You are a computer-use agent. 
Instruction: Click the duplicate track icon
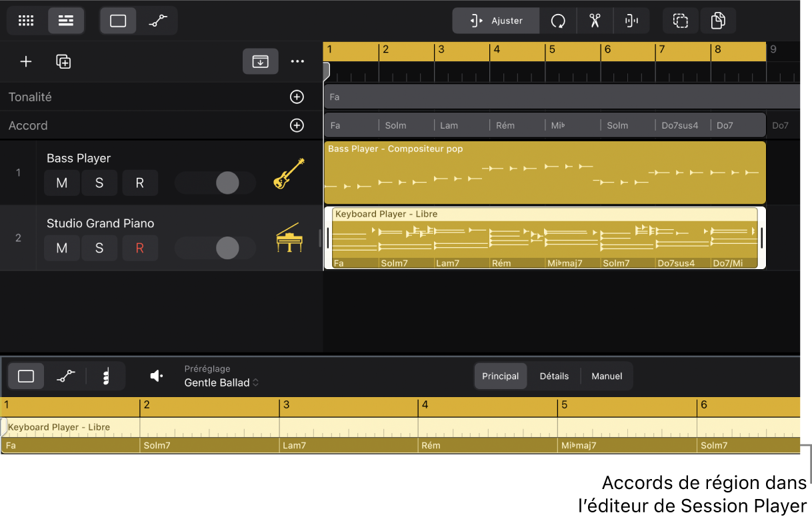click(63, 62)
